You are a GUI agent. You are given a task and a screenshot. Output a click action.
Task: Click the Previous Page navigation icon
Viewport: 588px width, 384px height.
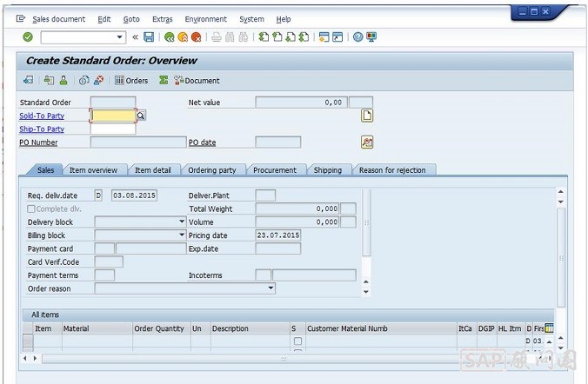click(277, 37)
